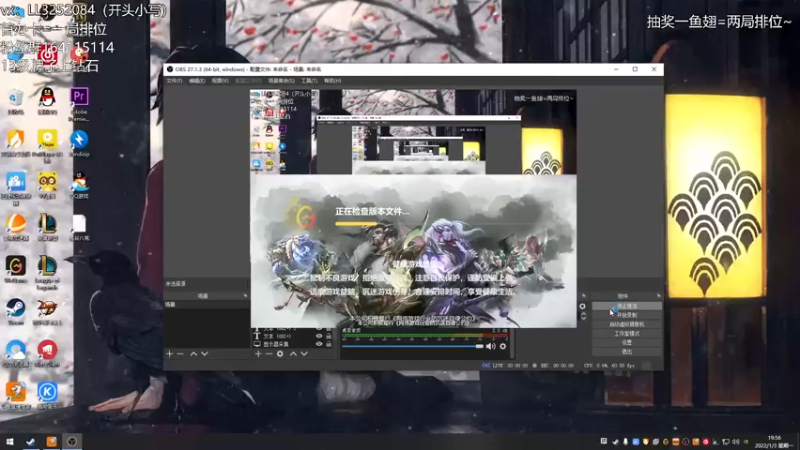Screen dimensions: 800x450
Task: Click the 开始录制 button
Action: (x=627, y=315)
